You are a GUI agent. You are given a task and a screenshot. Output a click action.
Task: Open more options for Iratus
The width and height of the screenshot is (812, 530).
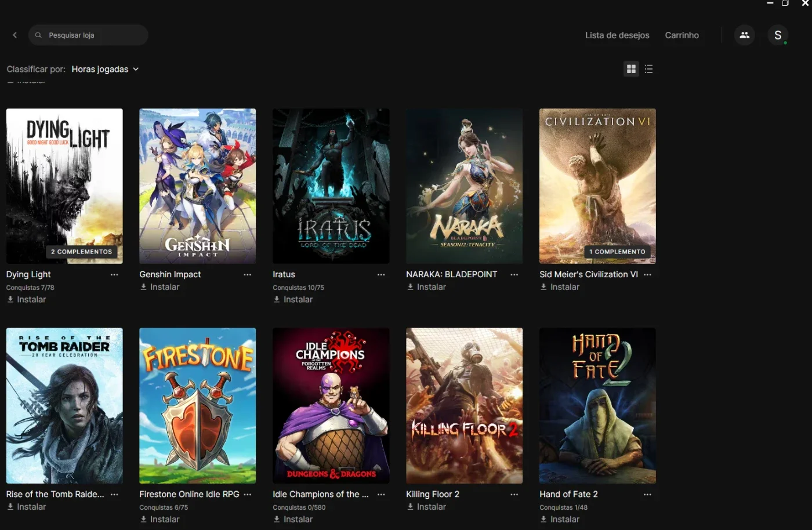pyautogui.click(x=381, y=275)
